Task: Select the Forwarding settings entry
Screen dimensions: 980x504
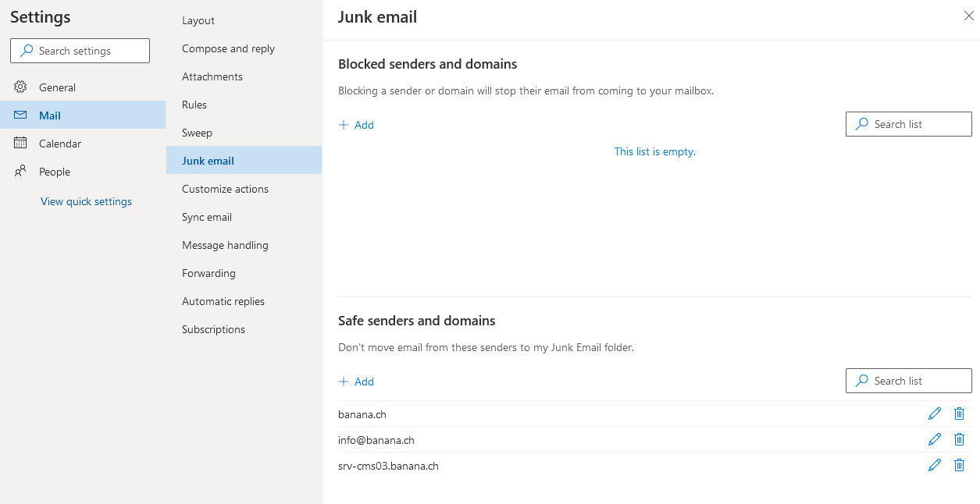Action: pos(208,273)
